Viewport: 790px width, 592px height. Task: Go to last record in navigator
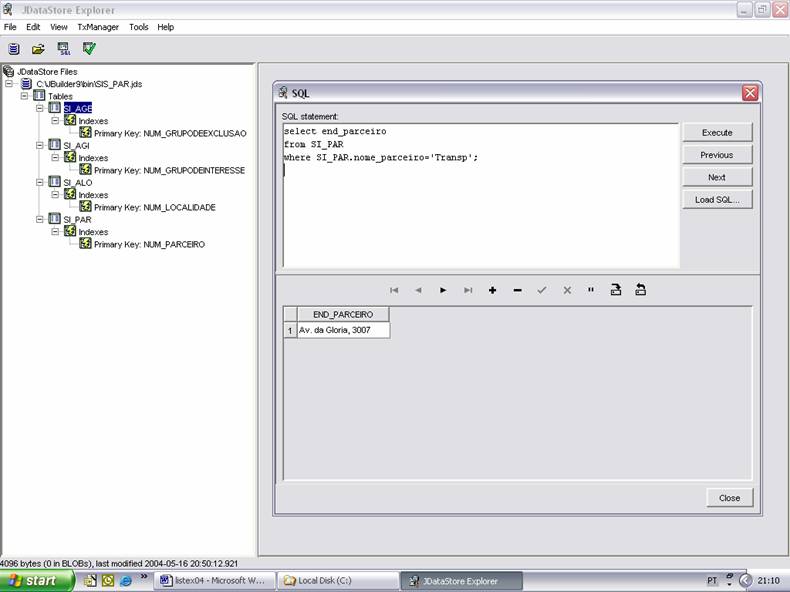click(x=468, y=290)
